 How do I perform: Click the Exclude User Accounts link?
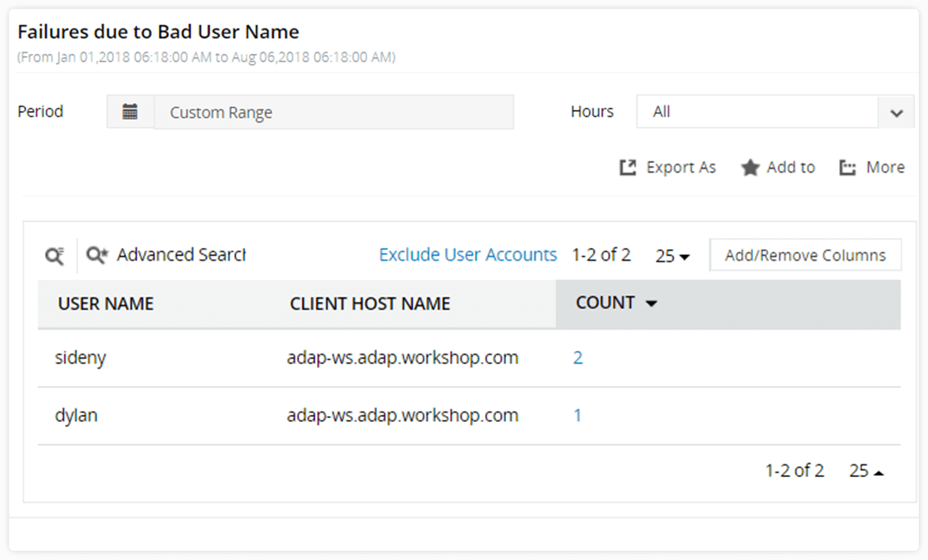click(x=467, y=254)
